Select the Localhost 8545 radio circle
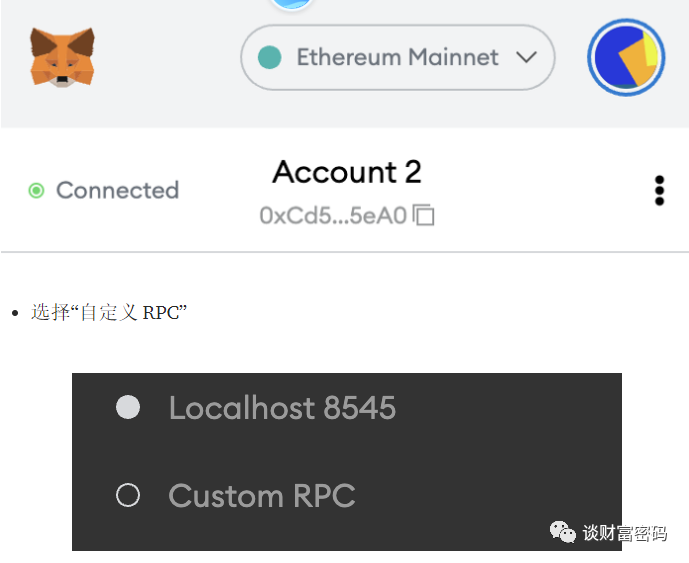Viewport: 689px width, 563px height. (128, 407)
